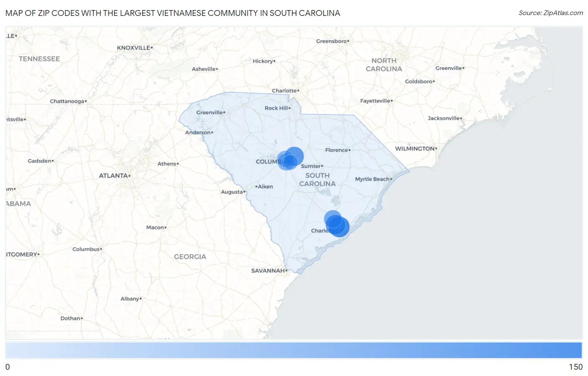Click the Hickory city label
The image size is (588, 376).
(263, 61)
